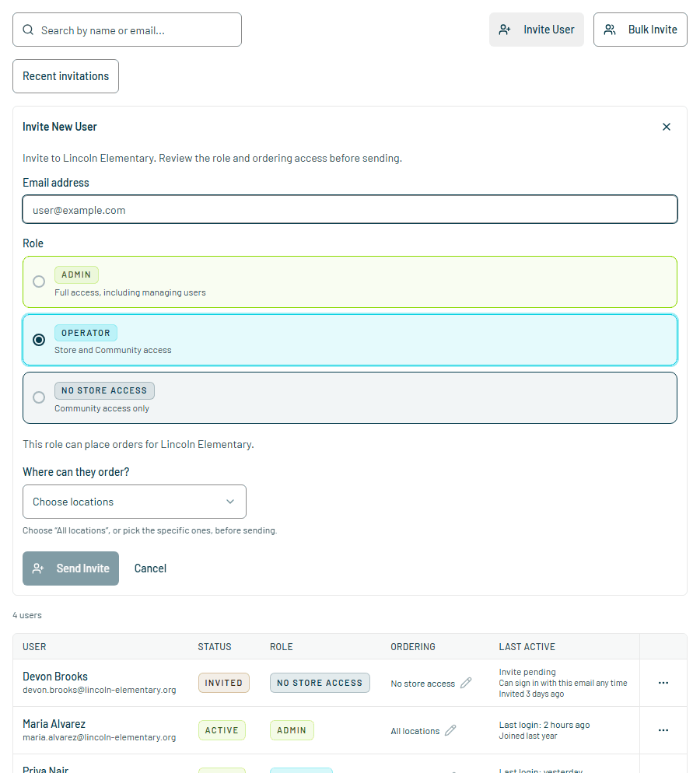Image resolution: width=700 pixels, height=773 pixels.
Task: Click the add-user icon on Send Invite
Action: point(38,568)
